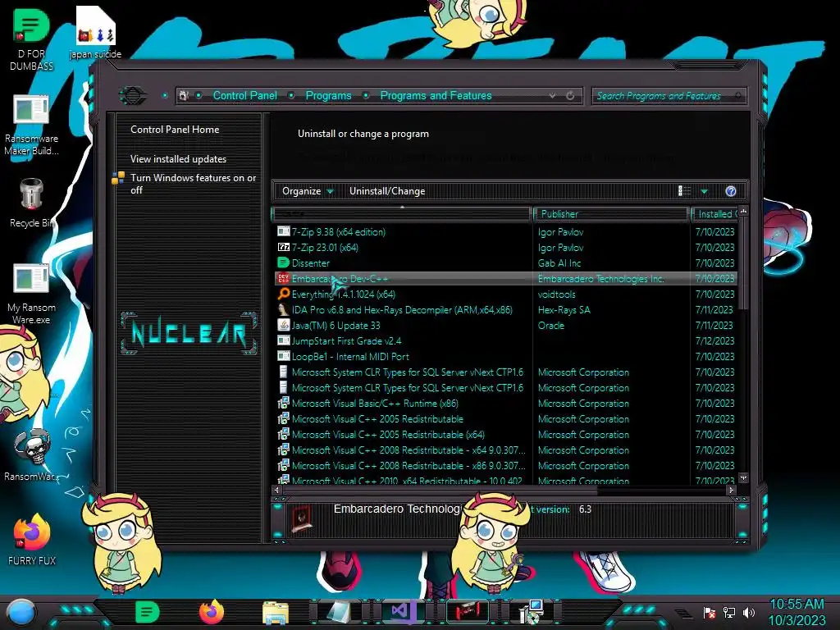Click the help question mark icon
This screenshot has height=630, width=840.
coord(731,191)
